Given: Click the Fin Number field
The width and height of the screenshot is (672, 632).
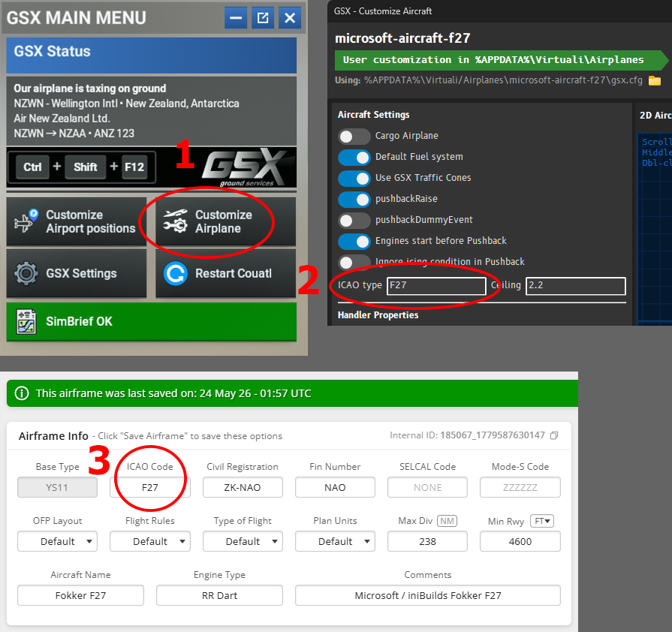Looking at the screenshot, I should pyautogui.click(x=335, y=488).
